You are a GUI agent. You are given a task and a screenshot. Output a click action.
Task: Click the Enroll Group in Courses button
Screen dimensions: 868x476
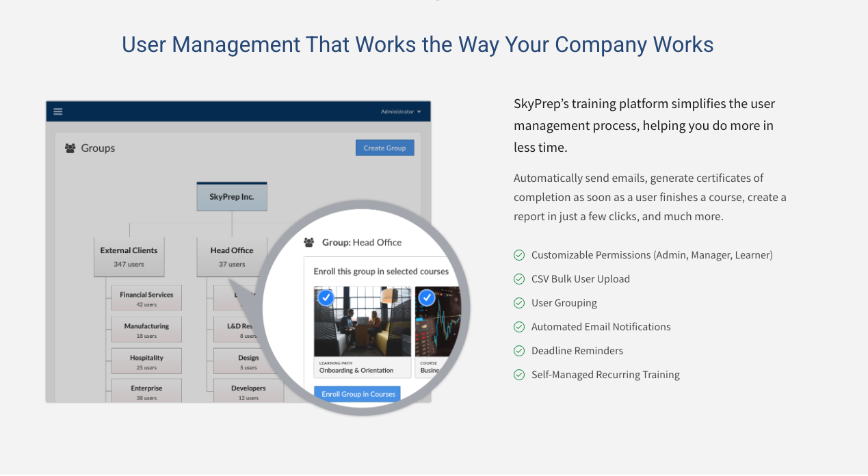click(357, 394)
